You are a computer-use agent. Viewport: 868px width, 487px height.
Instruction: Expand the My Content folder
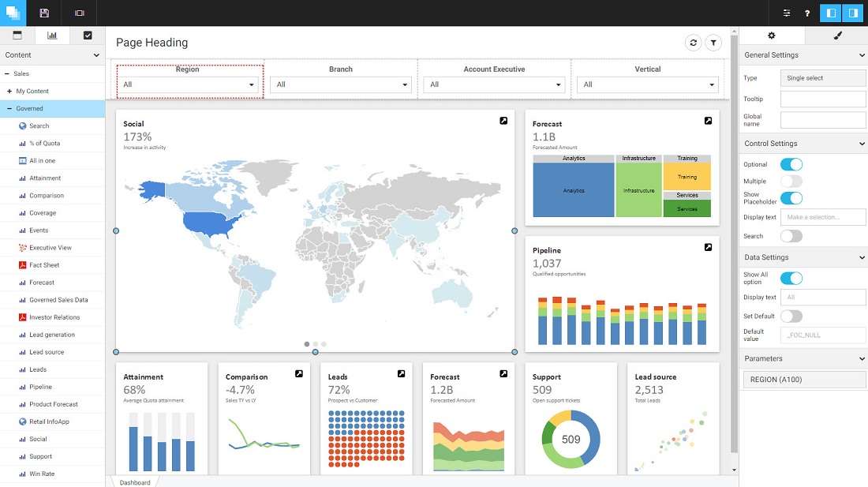9,92
